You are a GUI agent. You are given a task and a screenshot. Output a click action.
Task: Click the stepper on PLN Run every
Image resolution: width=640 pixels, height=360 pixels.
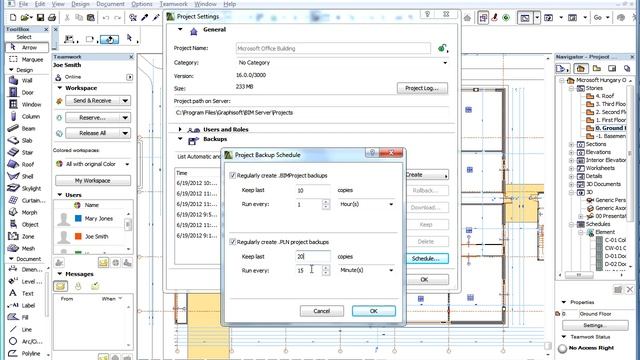326,270
